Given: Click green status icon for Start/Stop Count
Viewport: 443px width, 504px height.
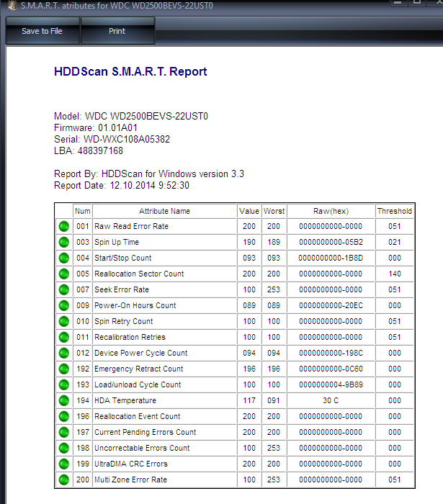Looking at the screenshot, I should click(x=64, y=258).
